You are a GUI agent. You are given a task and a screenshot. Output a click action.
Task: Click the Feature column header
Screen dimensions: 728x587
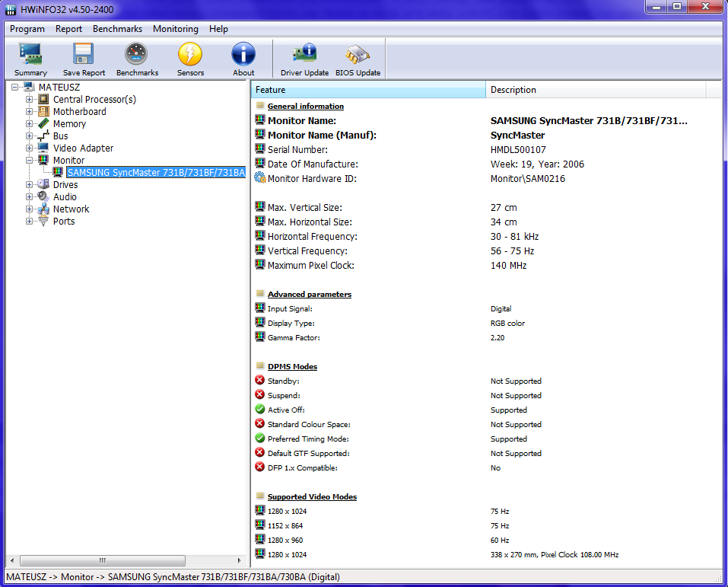coord(368,90)
